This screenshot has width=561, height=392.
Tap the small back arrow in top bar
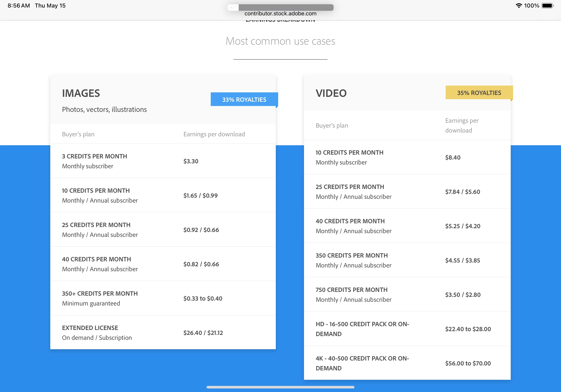coord(231,8)
